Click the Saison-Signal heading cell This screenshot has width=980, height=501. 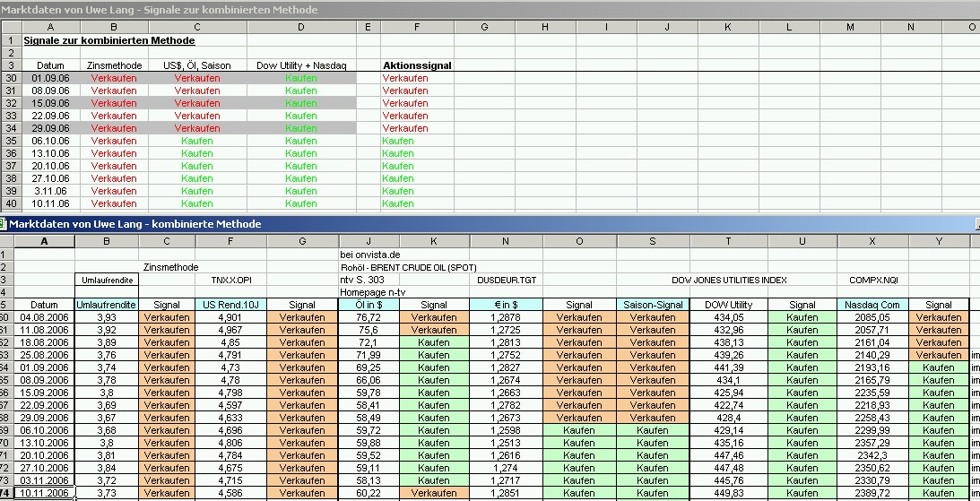click(653, 305)
